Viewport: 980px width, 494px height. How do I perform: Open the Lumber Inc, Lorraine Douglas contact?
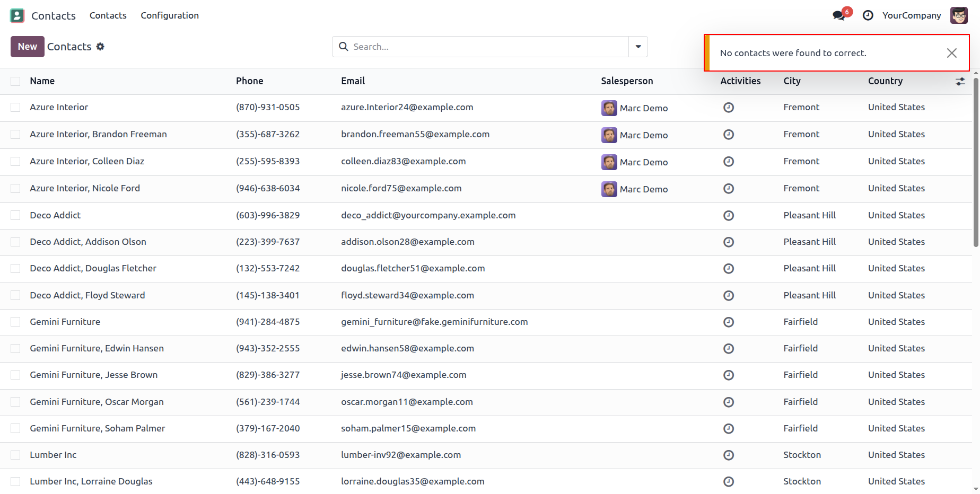pos(91,481)
